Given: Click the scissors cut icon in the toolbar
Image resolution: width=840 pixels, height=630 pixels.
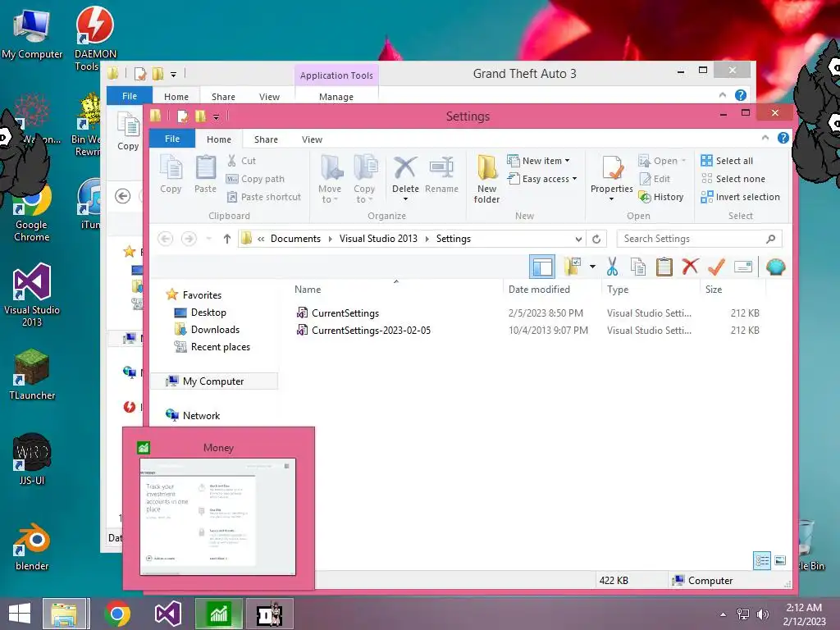Looking at the screenshot, I should click(612, 267).
